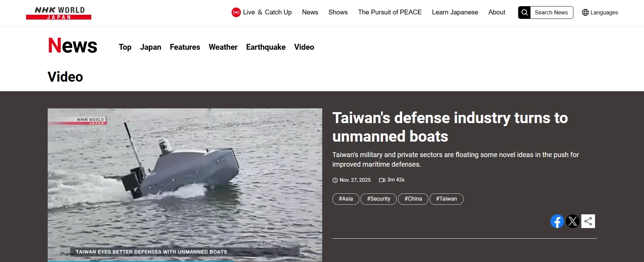Switch to the Weather news tab
Viewport: 644px width, 262px height.
coord(223,47)
